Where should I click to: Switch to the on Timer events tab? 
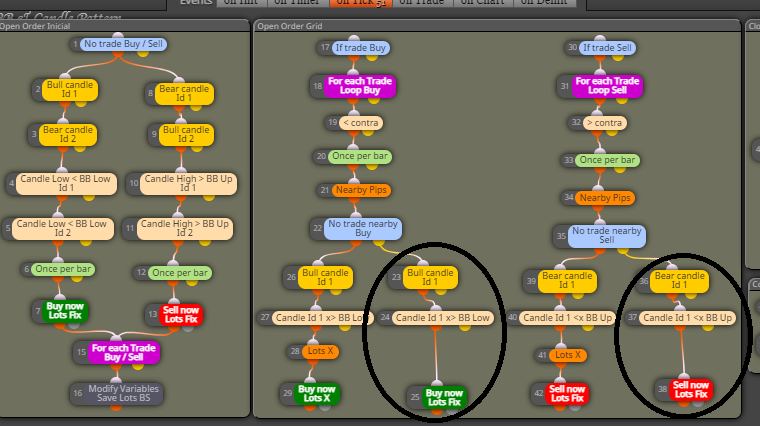tap(298, 2)
